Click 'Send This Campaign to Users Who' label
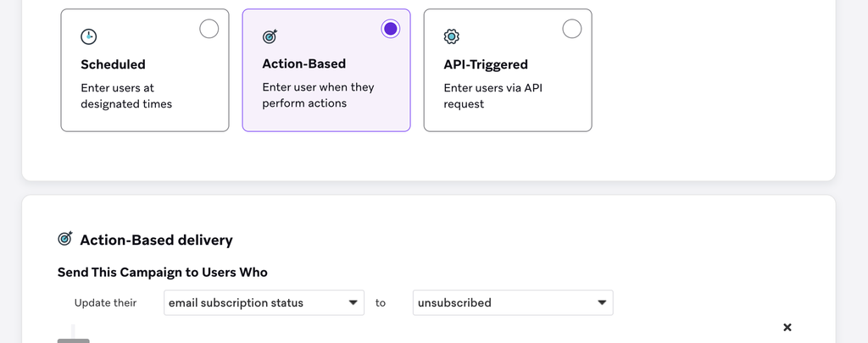 point(162,272)
